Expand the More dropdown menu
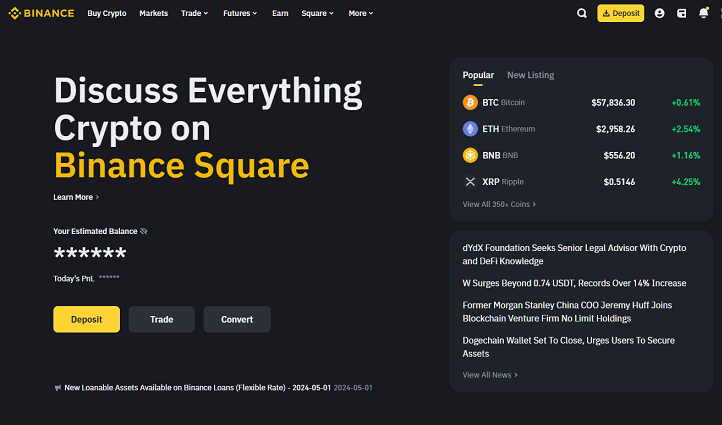 [x=361, y=13]
